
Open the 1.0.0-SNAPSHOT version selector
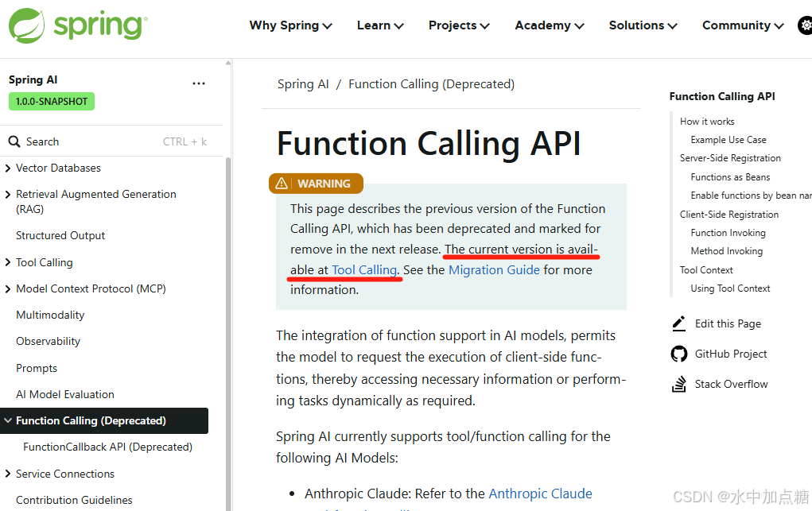52,102
